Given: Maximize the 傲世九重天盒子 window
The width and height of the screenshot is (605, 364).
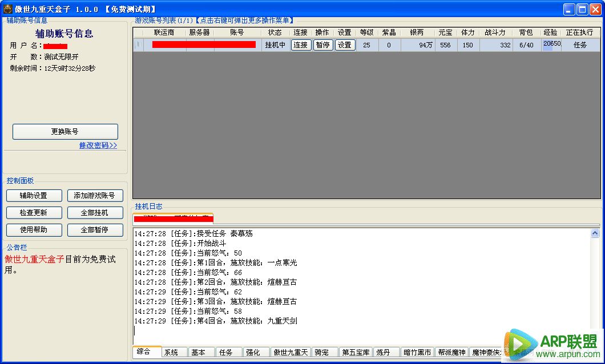Looking at the screenshot, I should pos(582,9).
